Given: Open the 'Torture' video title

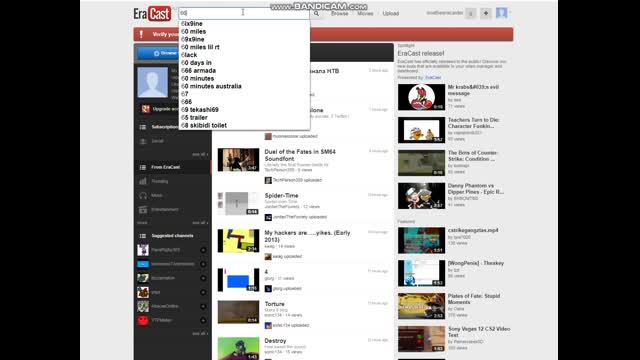Looking at the screenshot, I should point(274,304).
